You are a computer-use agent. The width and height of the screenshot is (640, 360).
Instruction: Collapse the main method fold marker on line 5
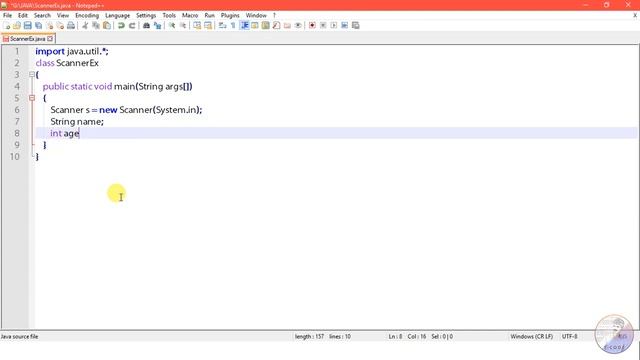point(32,98)
